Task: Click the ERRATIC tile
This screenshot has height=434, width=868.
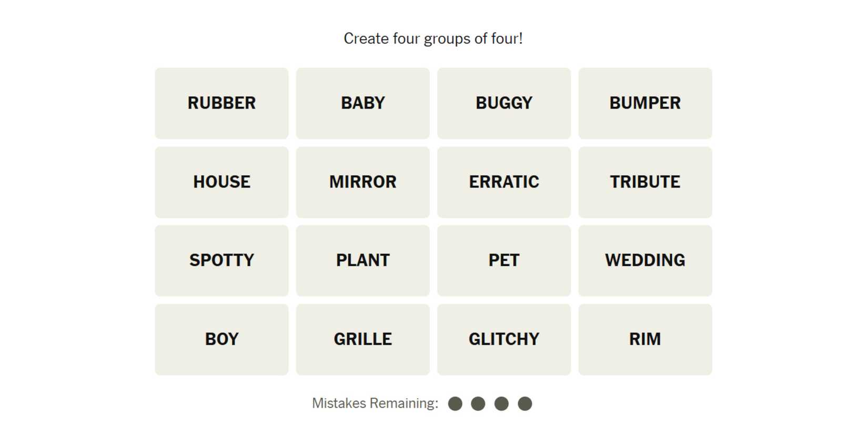Action: pos(503,182)
